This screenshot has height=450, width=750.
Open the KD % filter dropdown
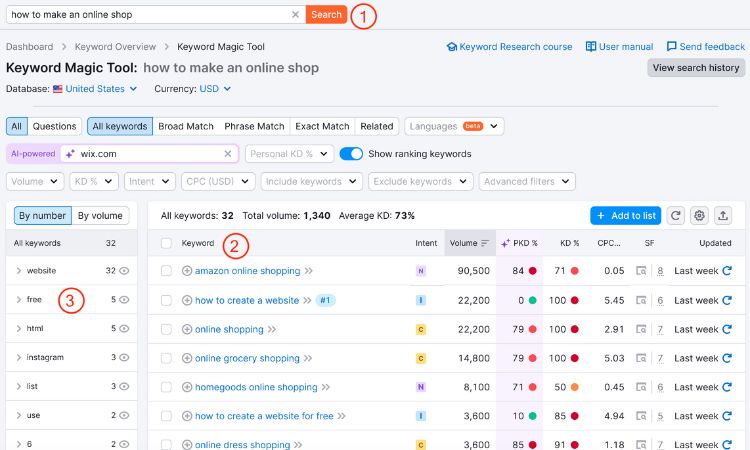tap(94, 182)
